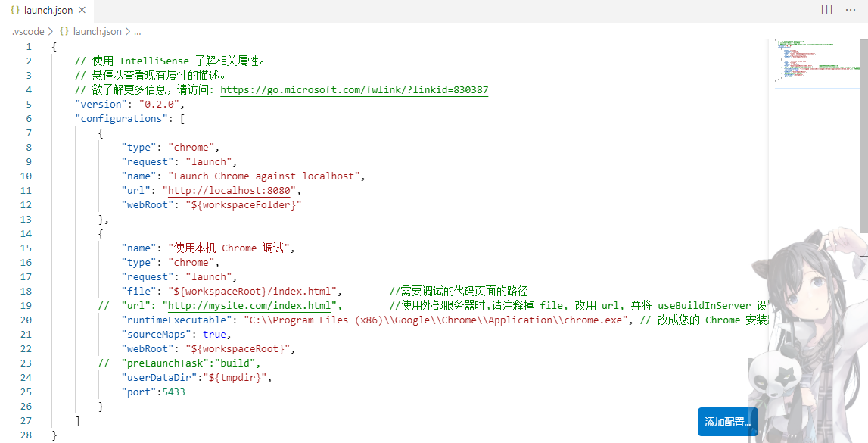This screenshot has height=443, width=868.
Task: Click line number 14 in the gutter
Action: [26, 234]
